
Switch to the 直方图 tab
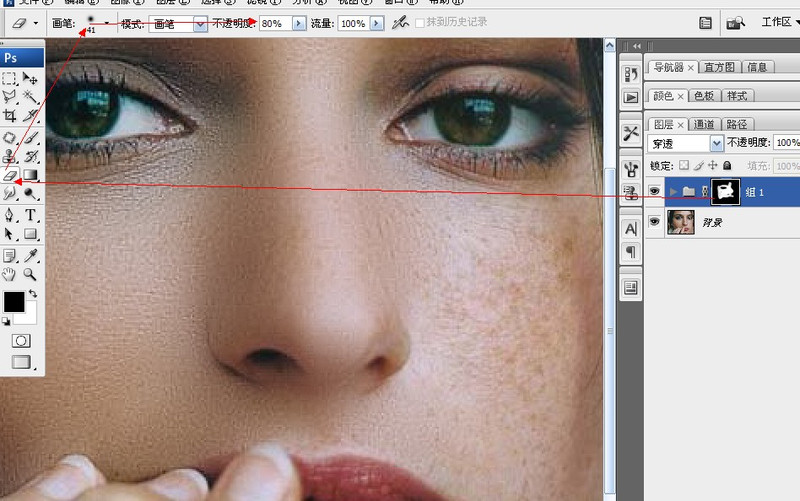(718, 67)
